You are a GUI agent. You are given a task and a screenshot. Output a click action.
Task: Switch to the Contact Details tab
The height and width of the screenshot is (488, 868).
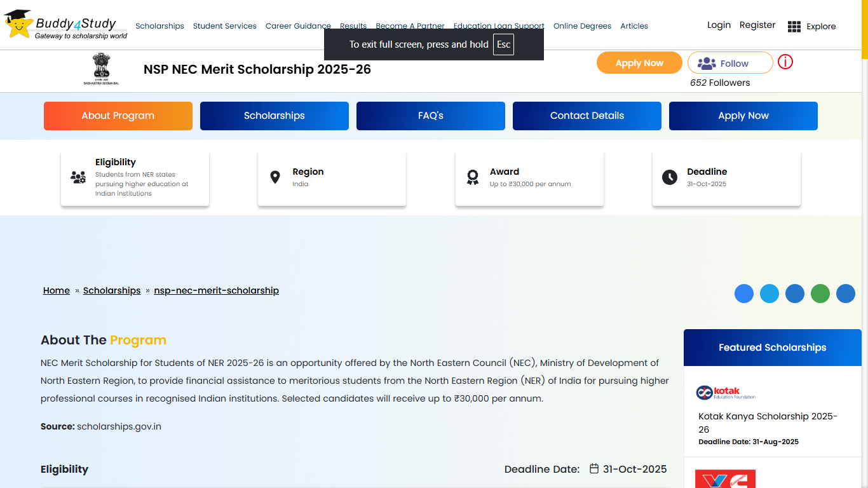pyautogui.click(x=587, y=116)
